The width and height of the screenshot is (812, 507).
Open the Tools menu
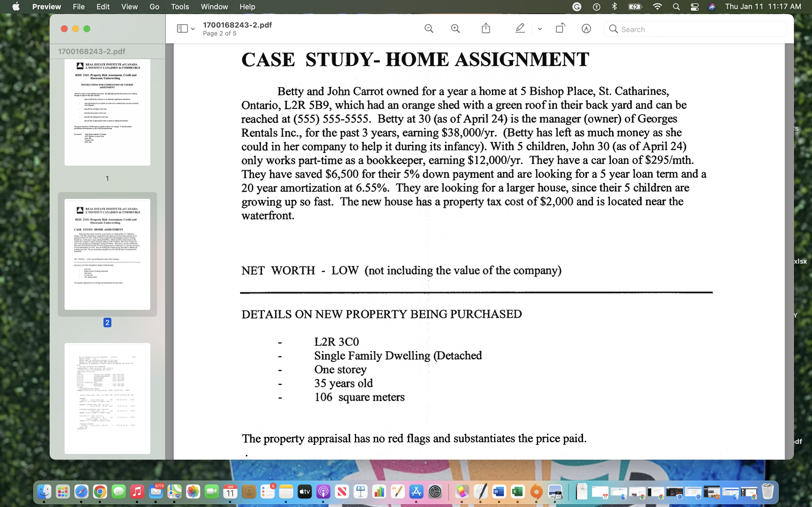(180, 7)
